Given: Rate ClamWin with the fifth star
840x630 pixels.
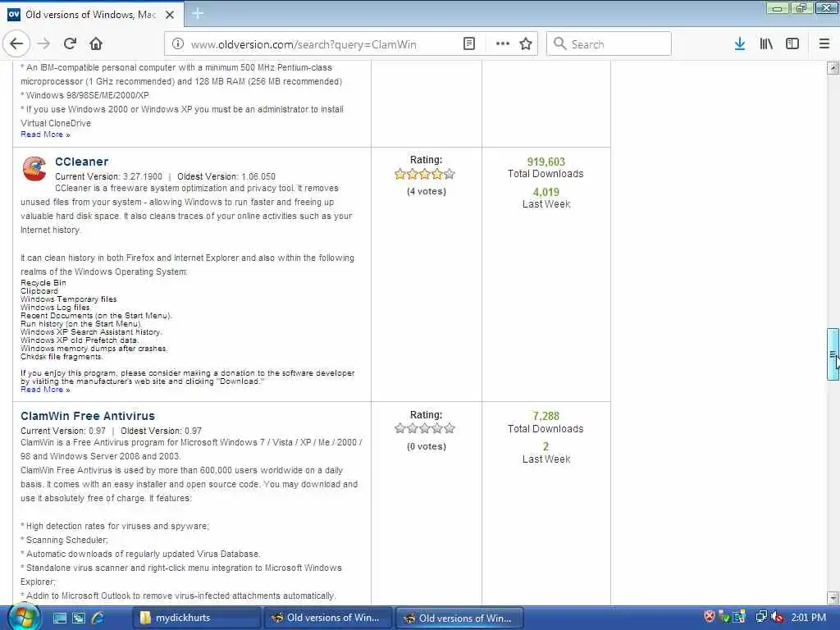Looking at the screenshot, I should pos(450,428).
